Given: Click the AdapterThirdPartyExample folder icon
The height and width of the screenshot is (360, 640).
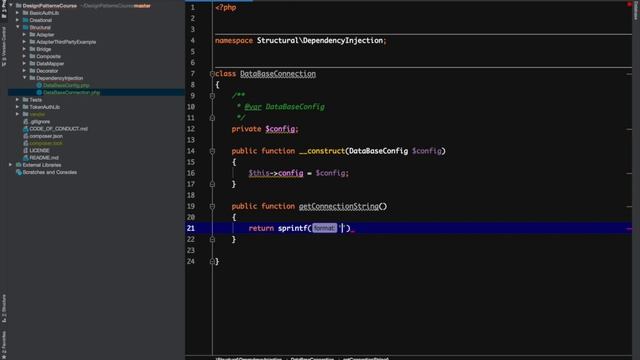Looking at the screenshot, I should click(x=33, y=42).
